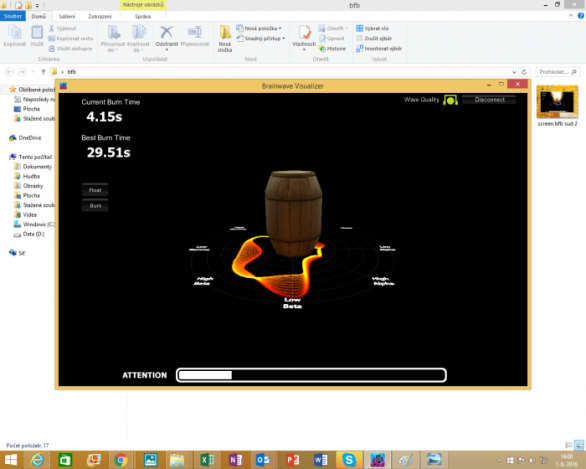
Task: Switch to large icons view in the status bar
Action: [579, 445]
